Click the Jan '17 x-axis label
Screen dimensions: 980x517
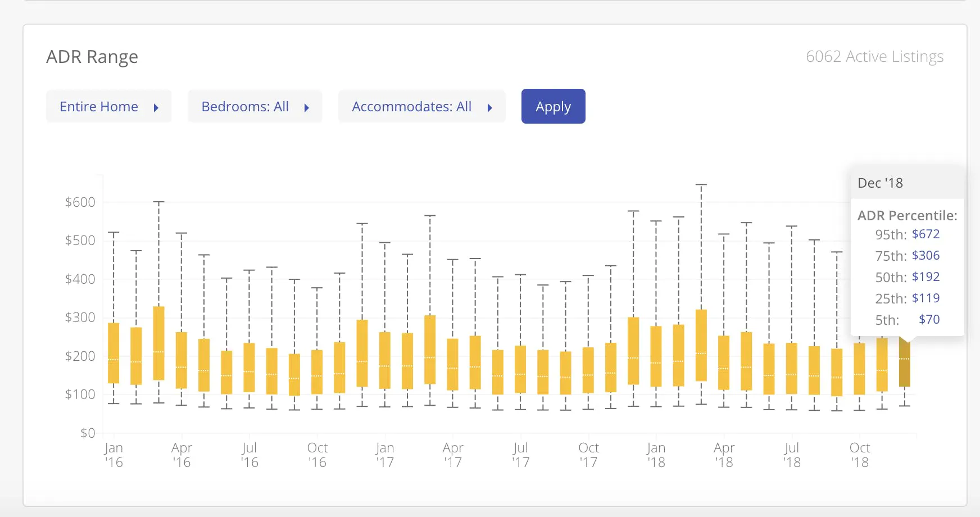385,455
